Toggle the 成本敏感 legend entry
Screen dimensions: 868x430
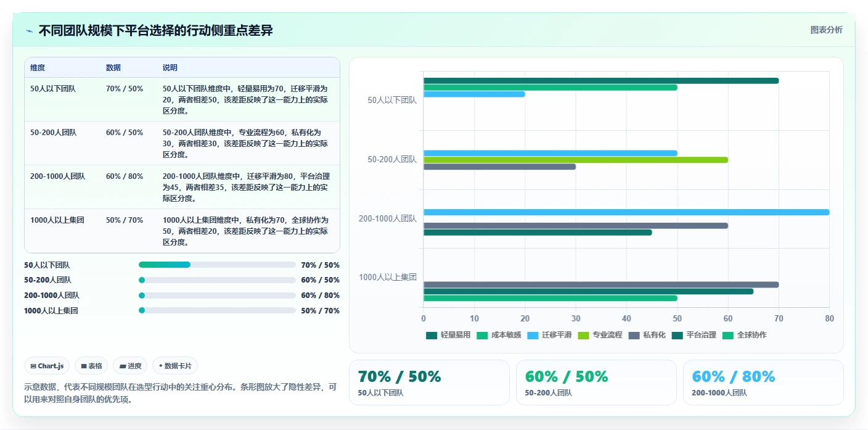(499, 335)
